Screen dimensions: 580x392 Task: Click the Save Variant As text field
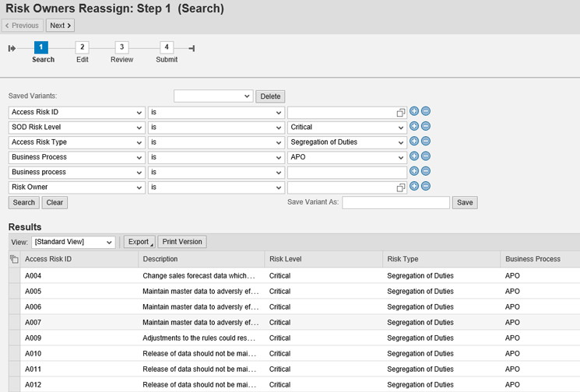395,202
